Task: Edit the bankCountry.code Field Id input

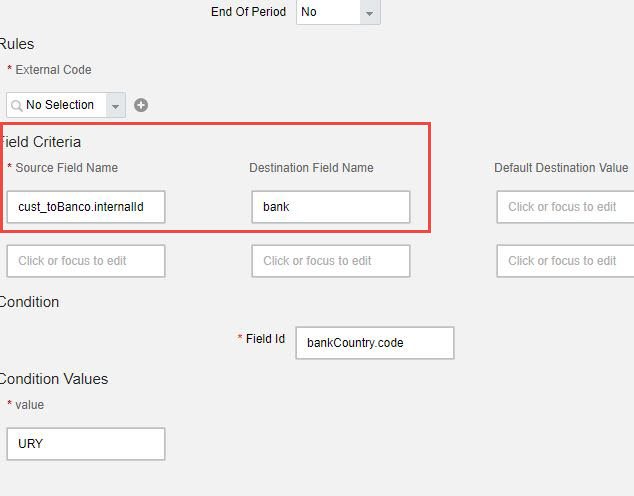Action: [x=375, y=343]
